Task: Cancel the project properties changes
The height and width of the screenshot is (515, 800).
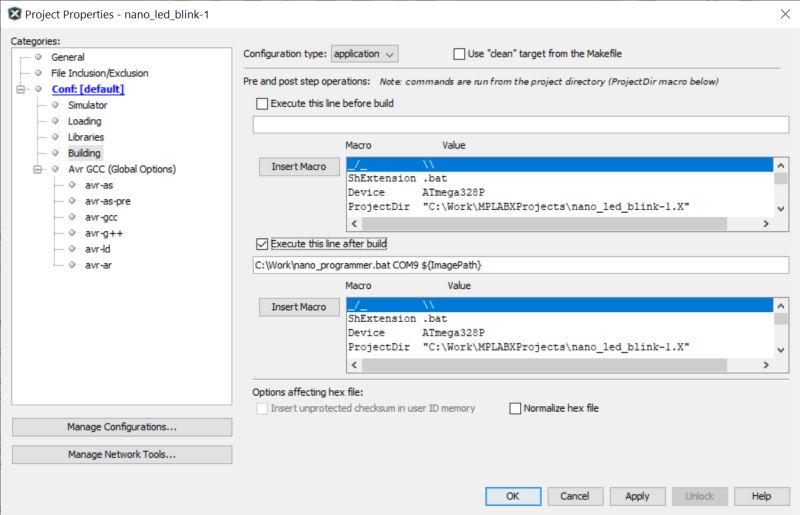Action: coord(576,496)
